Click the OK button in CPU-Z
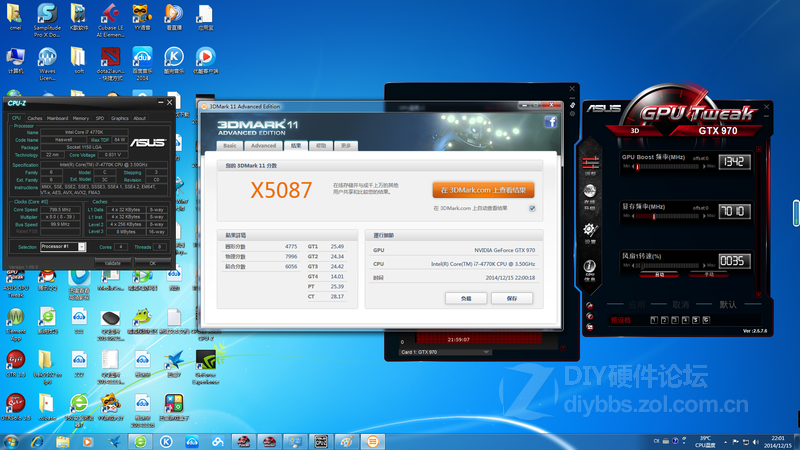The image size is (800, 450). [x=153, y=263]
